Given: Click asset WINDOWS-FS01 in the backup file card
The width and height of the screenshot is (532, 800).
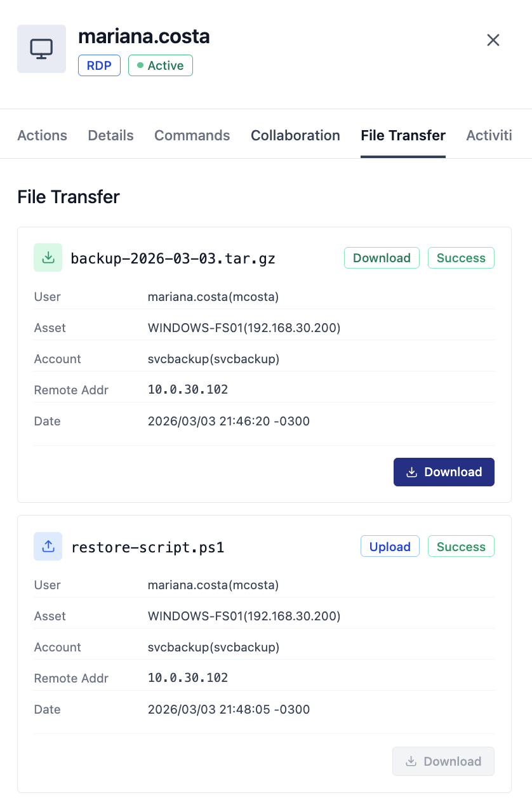Looking at the screenshot, I should (x=244, y=328).
